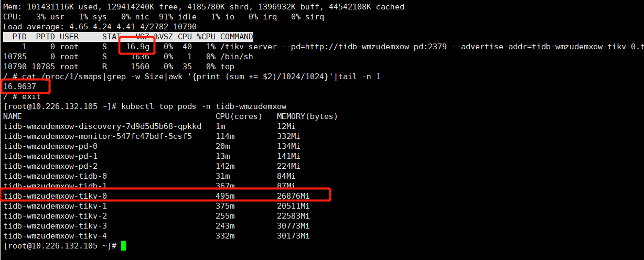Click the NAME column header
Screen dimensions: 644x260
point(13,116)
